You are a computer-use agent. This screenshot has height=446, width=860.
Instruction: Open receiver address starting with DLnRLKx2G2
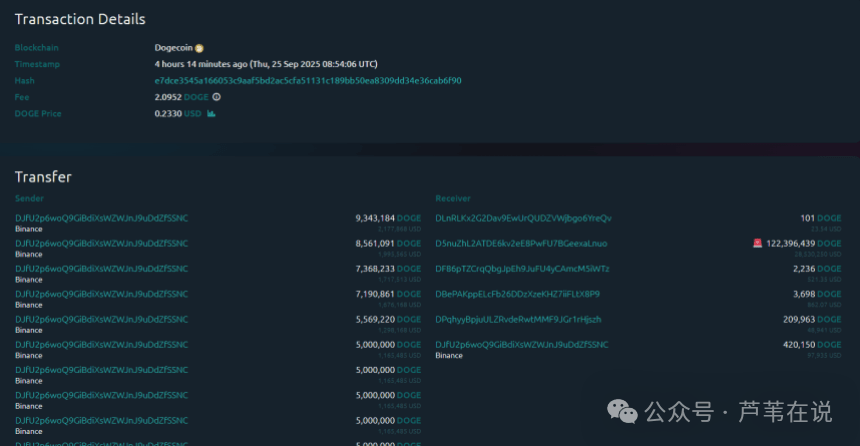(523, 218)
